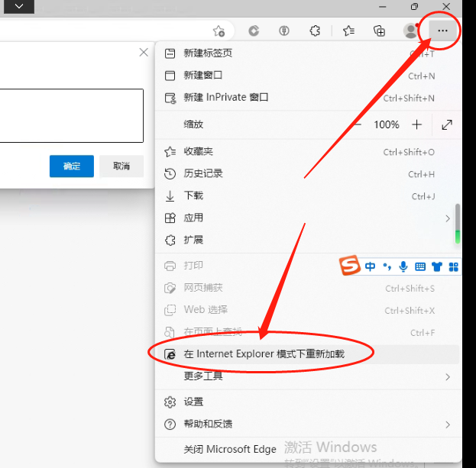
Task: Open the Extensions puzzle icon in toolbar
Action: 314,31
